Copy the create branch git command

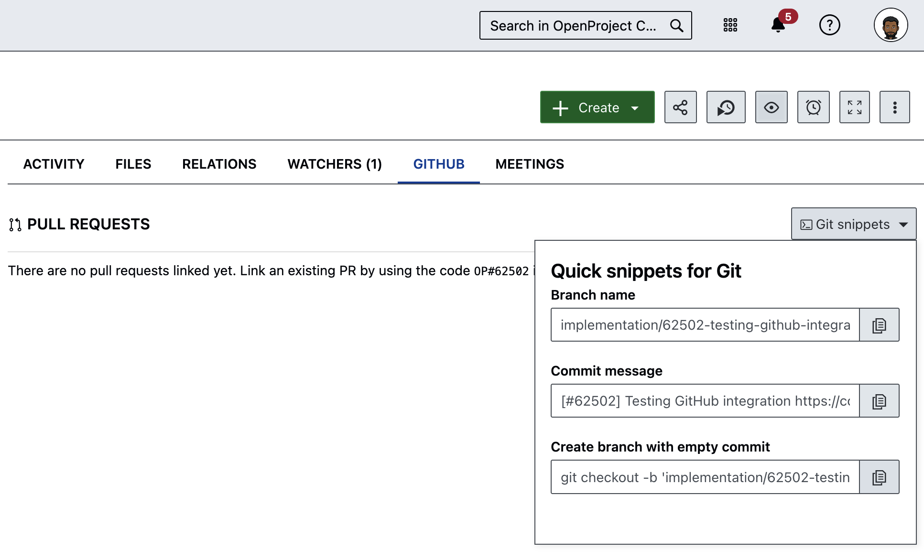(x=879, y=477)
